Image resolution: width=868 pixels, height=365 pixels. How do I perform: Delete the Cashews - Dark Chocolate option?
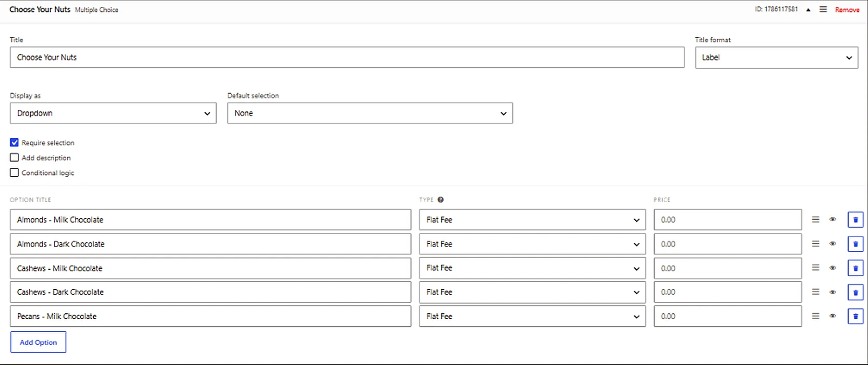point(856,292)
